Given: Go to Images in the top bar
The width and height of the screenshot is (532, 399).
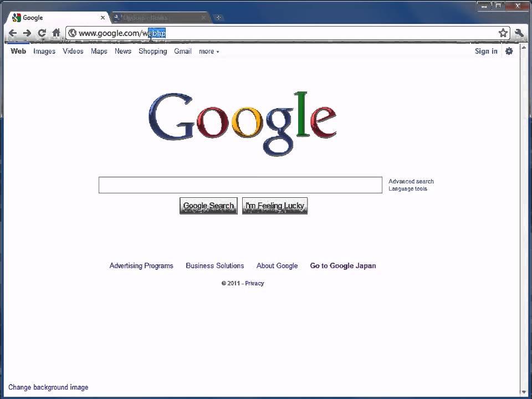Looking at the screenshot, I should click(44, 52).
